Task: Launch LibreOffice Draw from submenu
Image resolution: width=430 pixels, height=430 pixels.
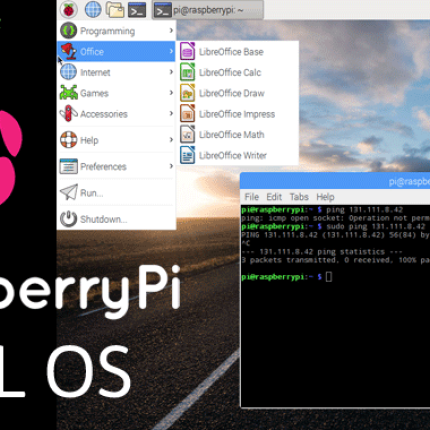Action: tap(237, 93)
